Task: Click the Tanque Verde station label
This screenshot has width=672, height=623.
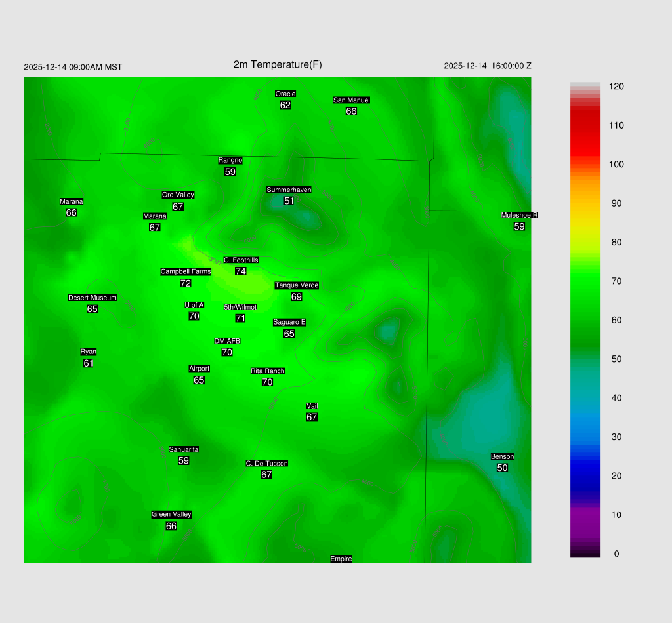Action: (x=297, y=285)
